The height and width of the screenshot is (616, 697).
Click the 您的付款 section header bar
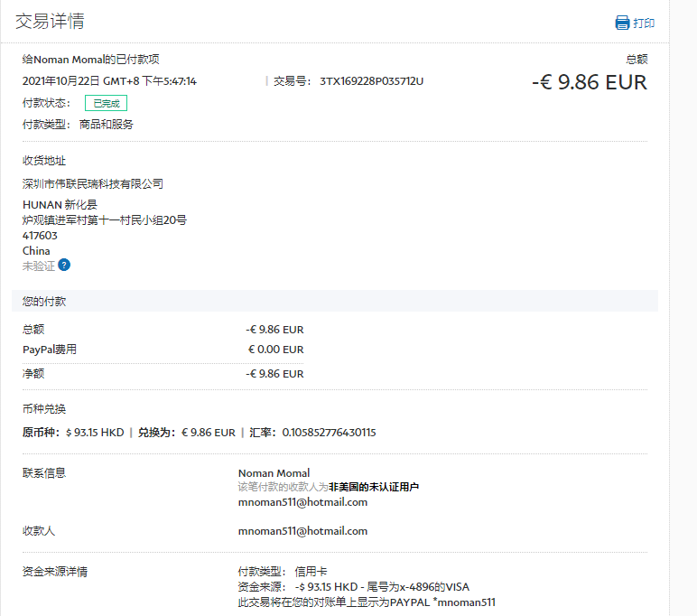pos(334,301)
